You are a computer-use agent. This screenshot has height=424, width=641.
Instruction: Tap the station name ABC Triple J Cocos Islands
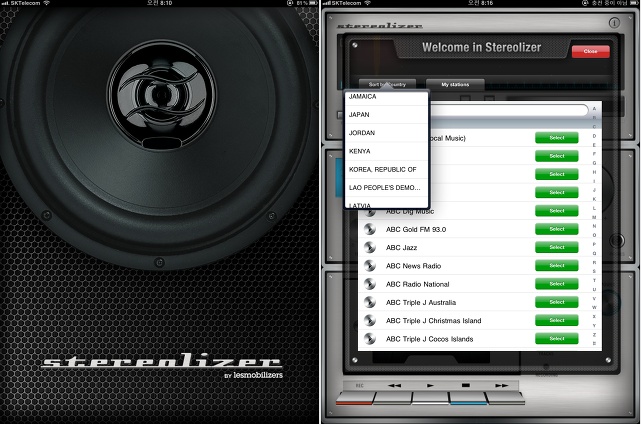click(x=429, y=339)
